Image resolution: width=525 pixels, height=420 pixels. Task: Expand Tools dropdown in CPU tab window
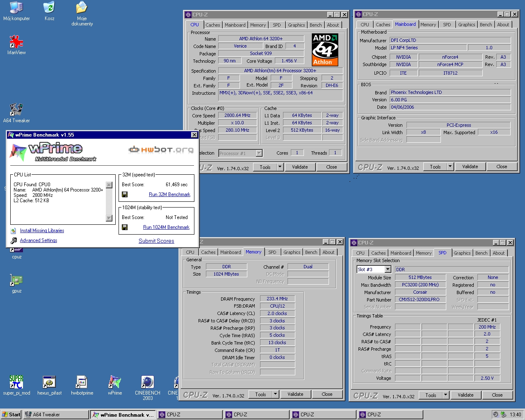click(x=280, y=167)
